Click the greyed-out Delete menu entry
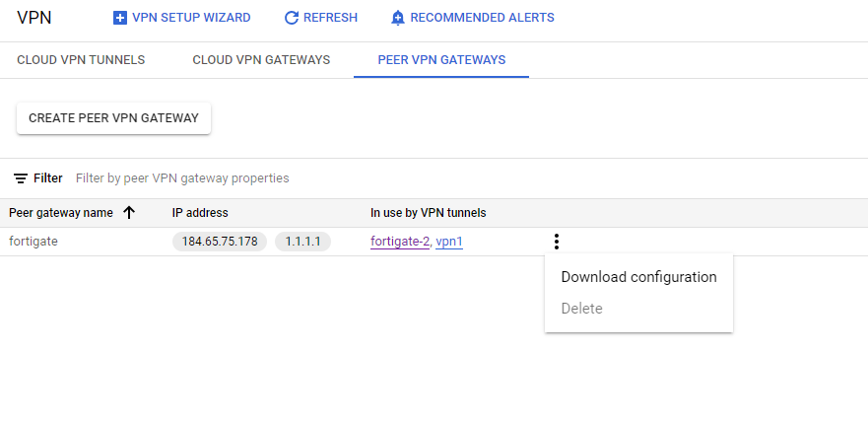 [x=581, y=309]
